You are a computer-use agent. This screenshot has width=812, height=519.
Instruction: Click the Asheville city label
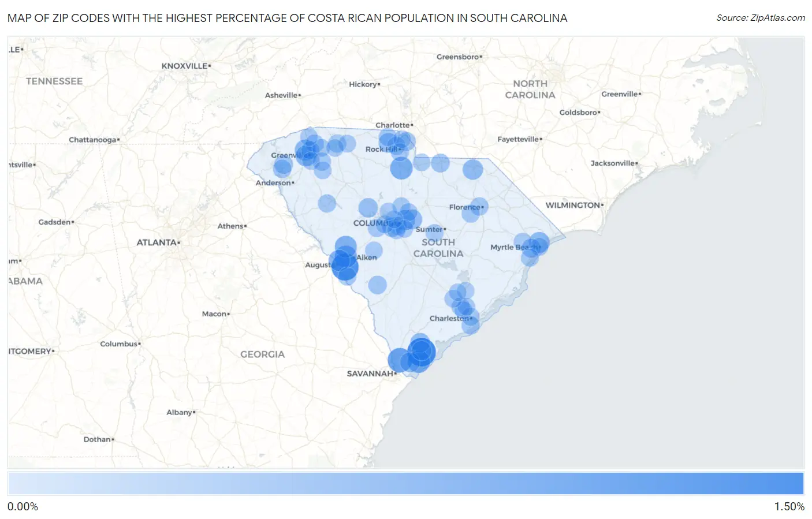[x=283, y=95]
